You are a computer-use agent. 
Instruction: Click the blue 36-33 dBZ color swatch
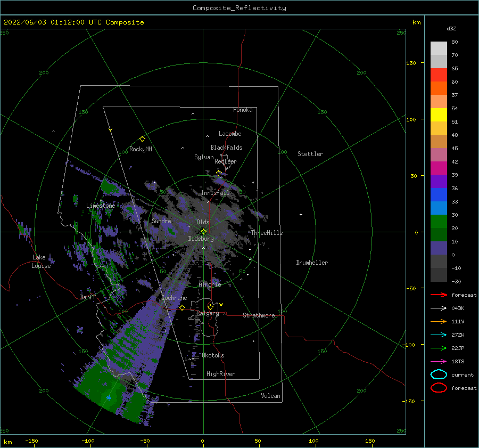tap(439, 195)
